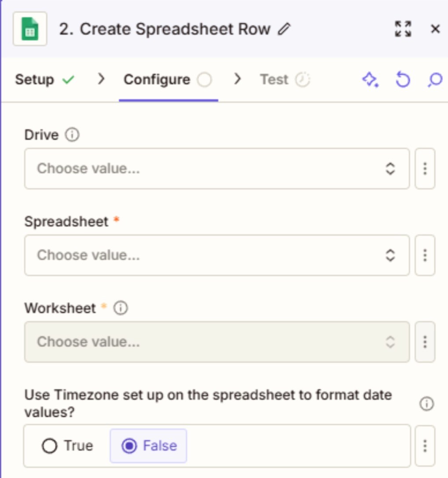Click the Timezone question info icon

click(x=426, y=404)
